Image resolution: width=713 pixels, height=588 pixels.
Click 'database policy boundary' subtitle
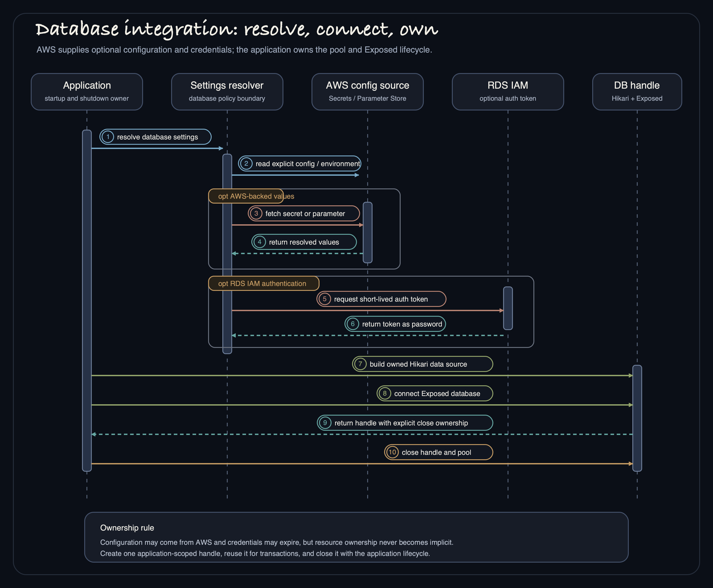coord(227,98)
